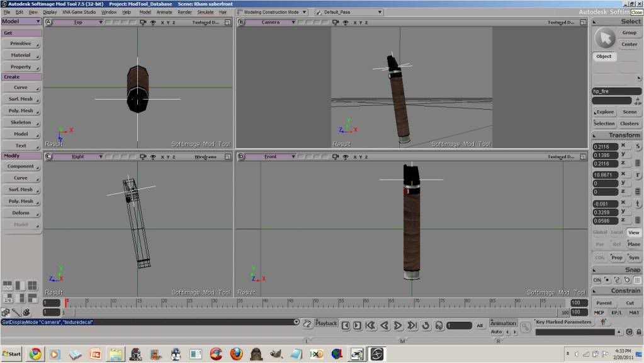Click the scale X value field 0.2116

click(x=605, y=147)
